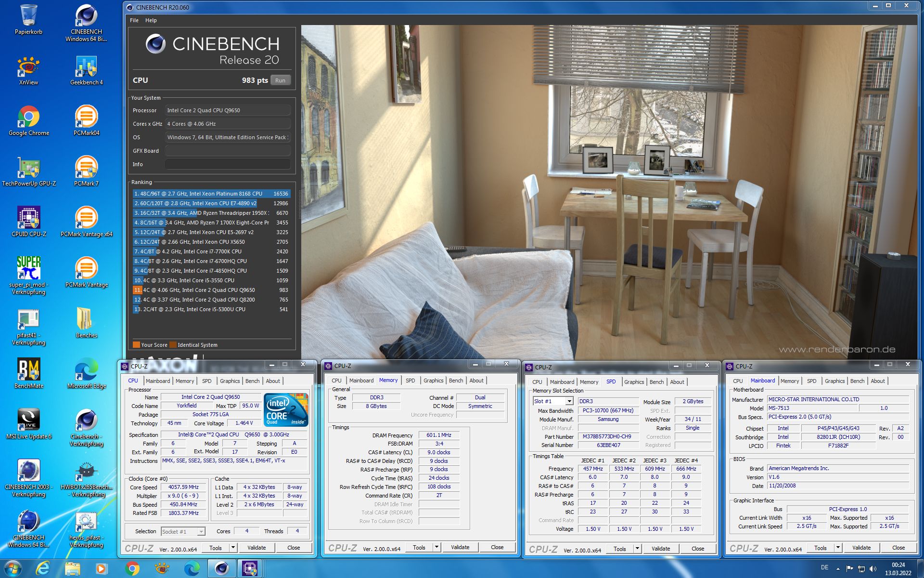Open hexus_pifast shortcut on the desktop
The height and width of the screenshot is (578, 924).
(x=86, y=529)
